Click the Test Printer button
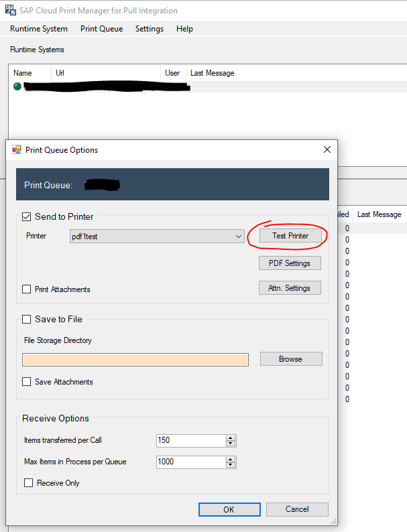 click(x=290, y=236)
